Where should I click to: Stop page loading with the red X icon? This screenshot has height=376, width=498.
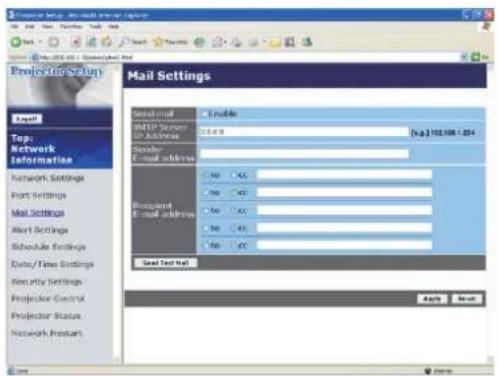coord(76,42)
